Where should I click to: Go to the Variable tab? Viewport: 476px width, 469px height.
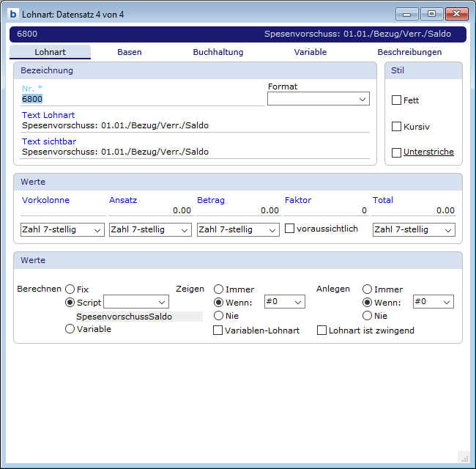[x=310, y=52]
